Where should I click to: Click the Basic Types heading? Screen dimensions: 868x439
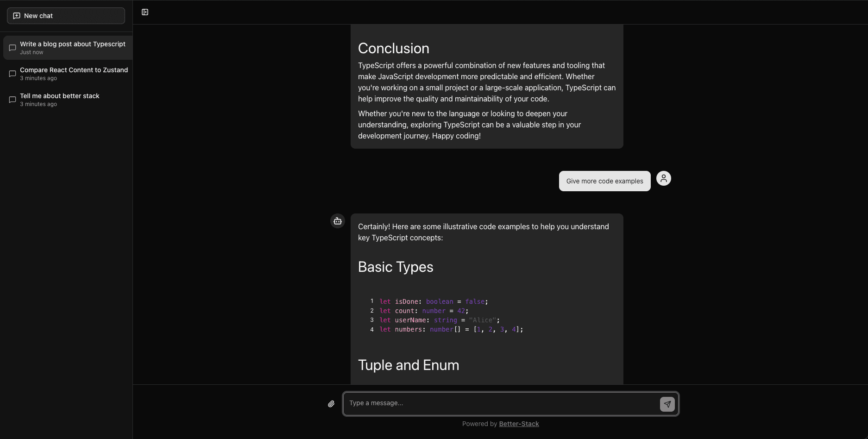396,267
